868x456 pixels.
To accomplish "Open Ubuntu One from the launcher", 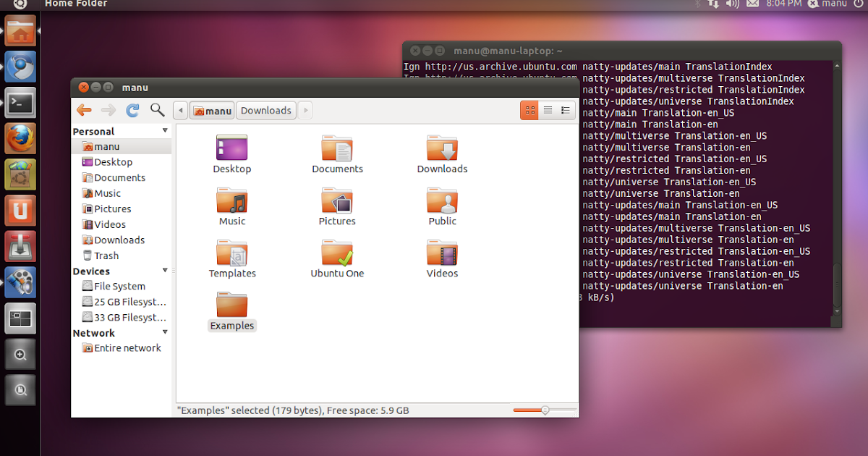I will point(20,211).
